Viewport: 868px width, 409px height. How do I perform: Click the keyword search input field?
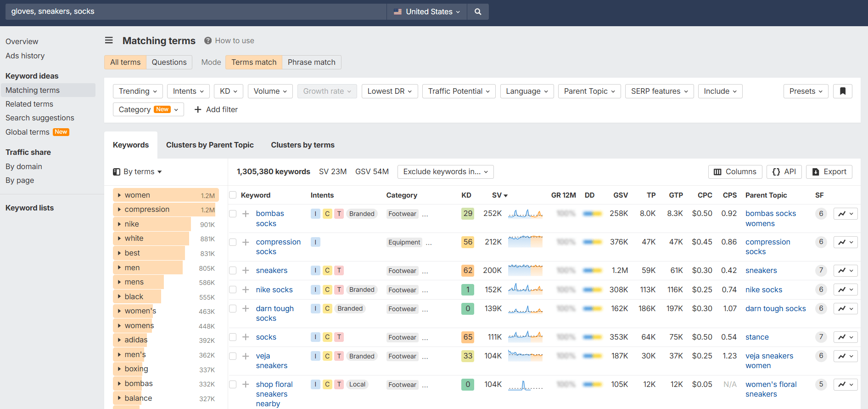pyautogui.click(x=196, y=11)
